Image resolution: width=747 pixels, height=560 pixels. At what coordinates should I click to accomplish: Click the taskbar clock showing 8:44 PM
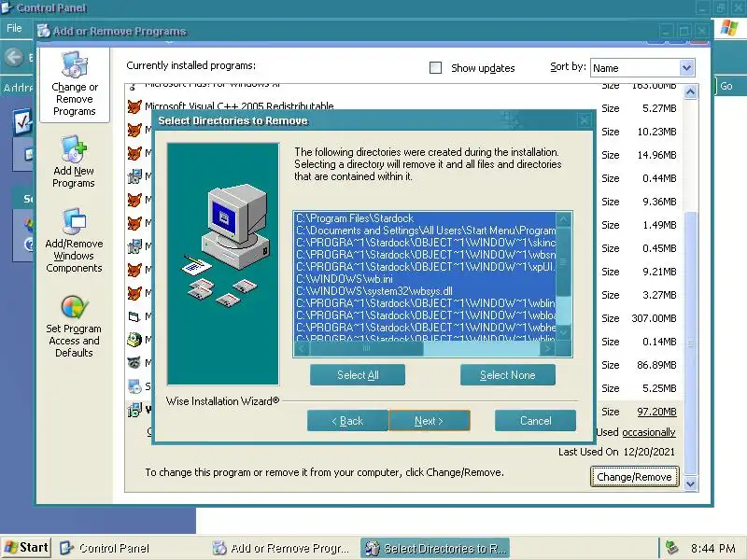tap(712, 548)
